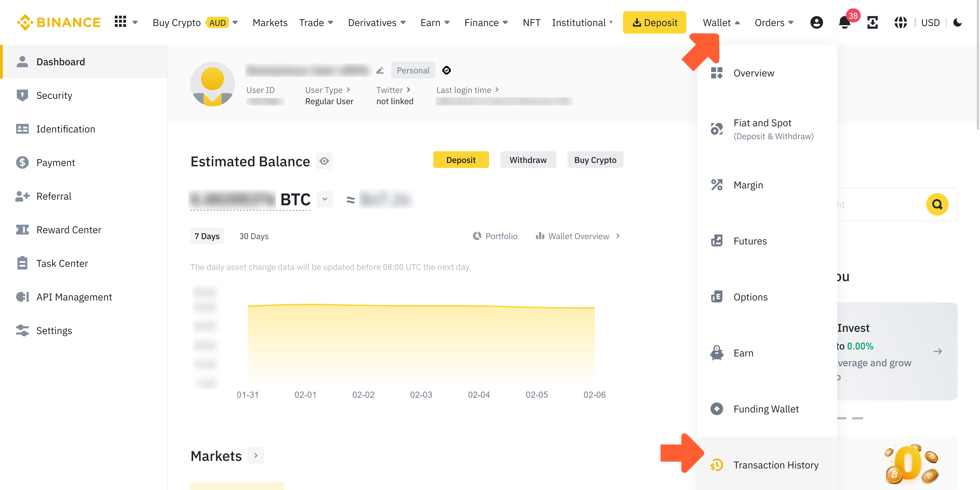This screenshot has height=490, width=980.
Task: Switch chart range to 30 Days
Action: (x=254, y=236)
